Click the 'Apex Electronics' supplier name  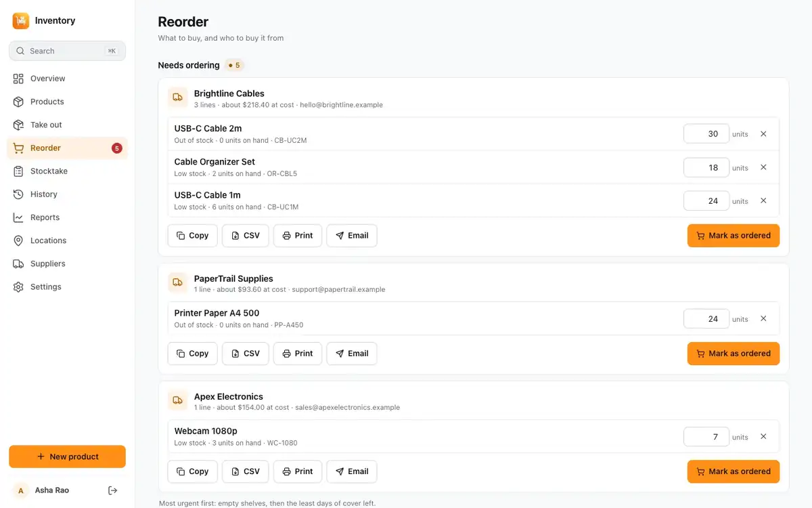229,397
